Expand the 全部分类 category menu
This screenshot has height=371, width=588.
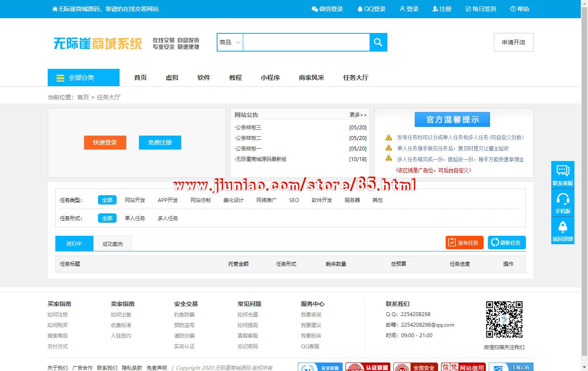(x=83, y=78)
